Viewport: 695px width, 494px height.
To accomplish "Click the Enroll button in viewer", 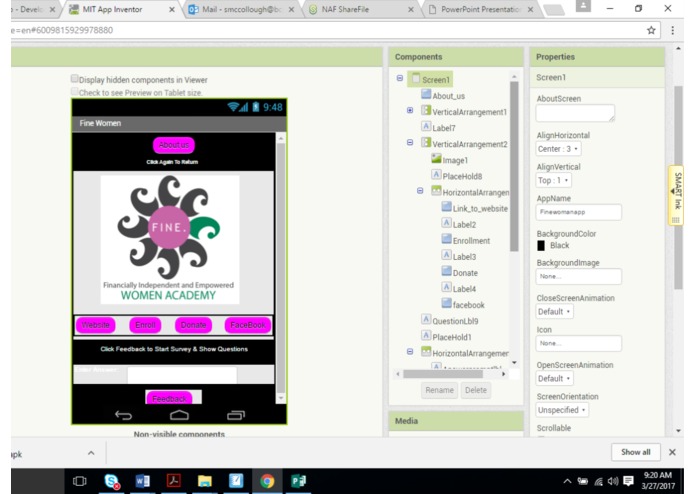I will [x=145, y=325].
